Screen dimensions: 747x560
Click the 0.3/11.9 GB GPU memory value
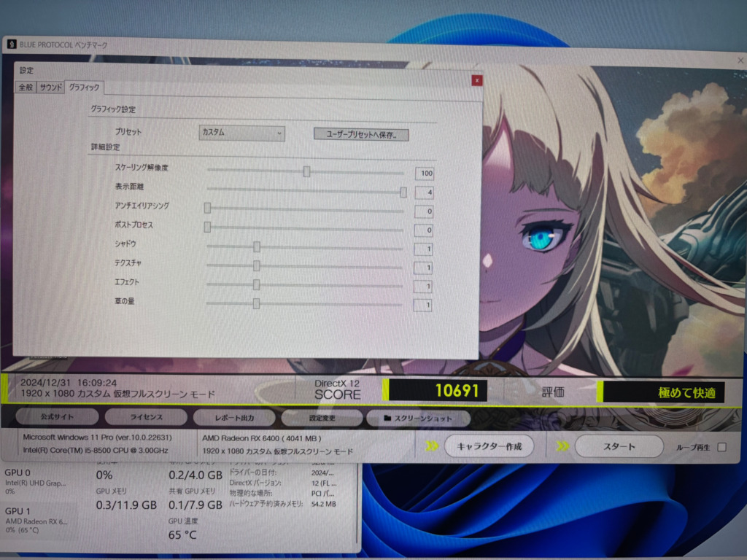coord(126,505)
